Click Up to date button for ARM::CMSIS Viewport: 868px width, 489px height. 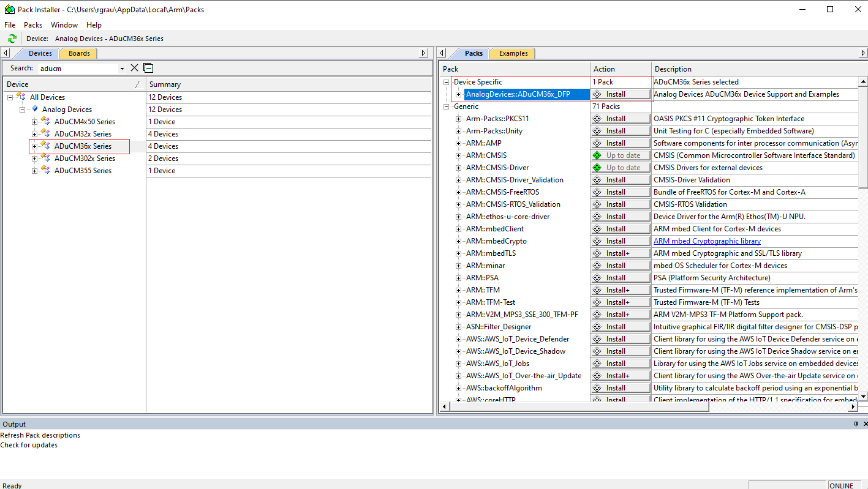621,155
